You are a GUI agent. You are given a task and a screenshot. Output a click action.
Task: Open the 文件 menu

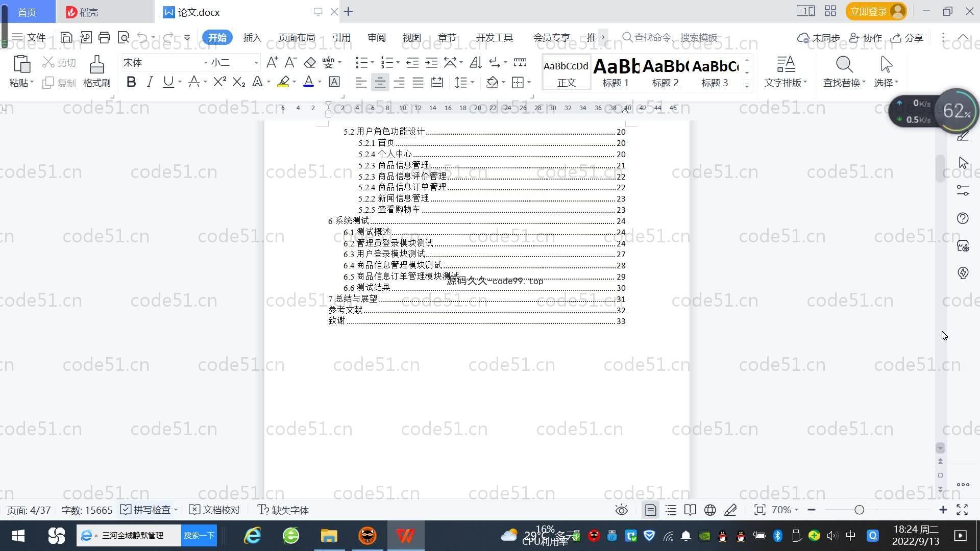[x=29, y=37]
